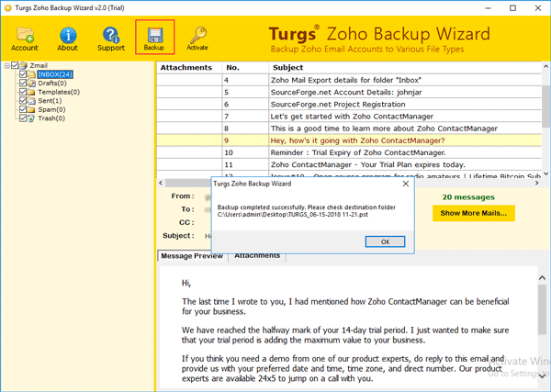Viewport: 551px width, 392px height.
Task: Maximize the Turgs Zoho Backup Wizard window
Action: (512, 7)
